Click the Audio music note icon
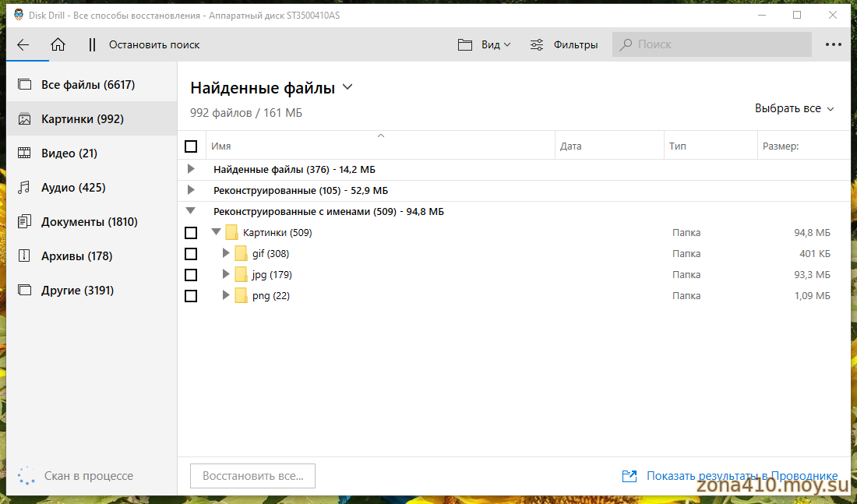857x504 pixels. click(25, 188)
